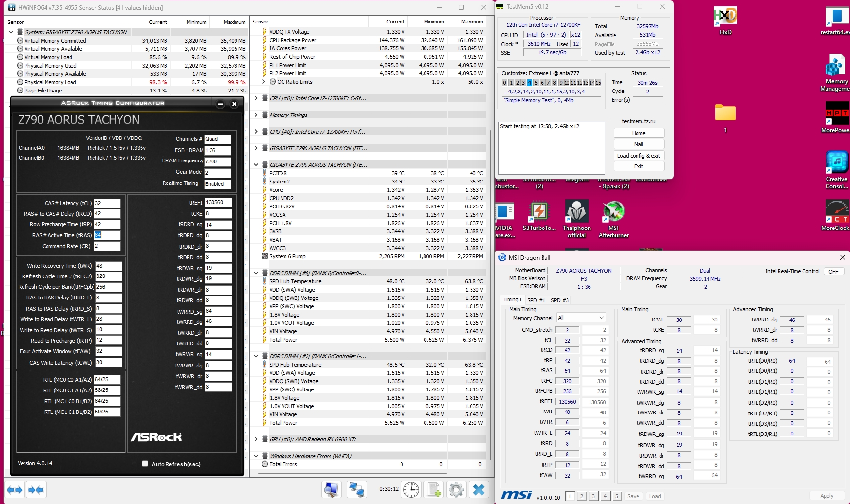Select profile 1 button in MSI Dragon Ball
Image resolution: width=850 pixels, height=504 pixels.
[570, 496]
